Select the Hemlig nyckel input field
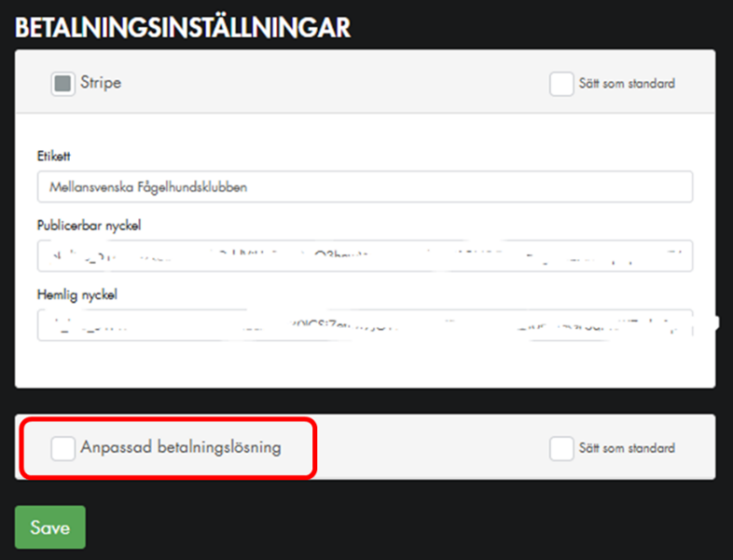Screen dimensions: 733x560 pyautogui.click(x=365, y=325)
